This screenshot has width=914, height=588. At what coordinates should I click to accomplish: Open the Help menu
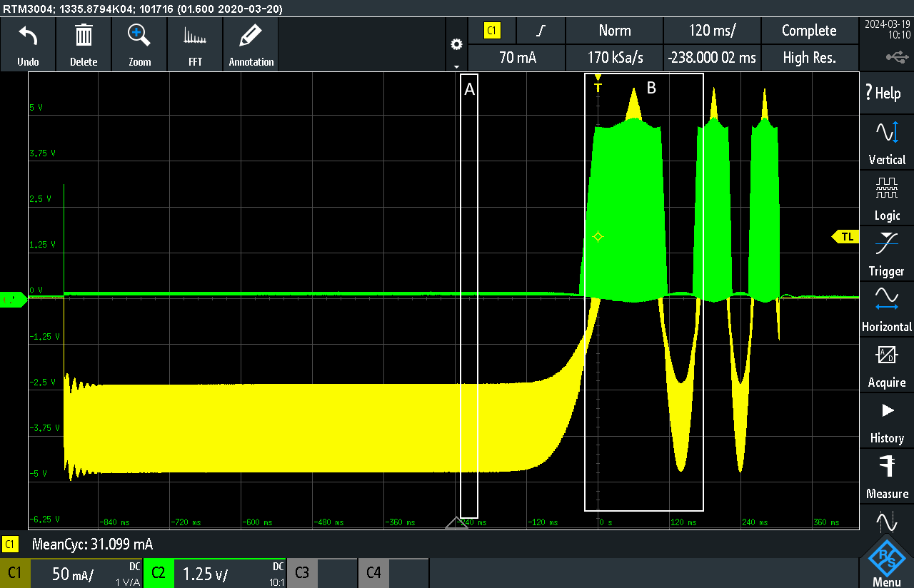[886, 93]
